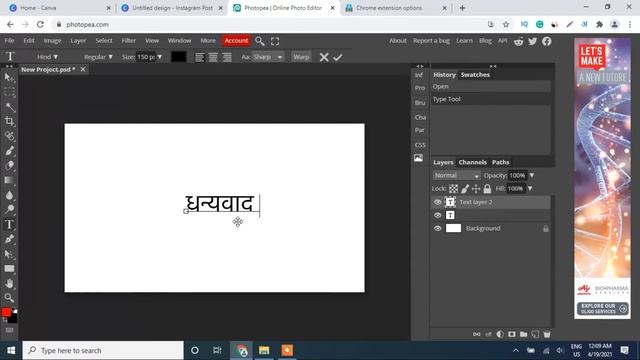Select the Eraser tool

pos(9,165)
